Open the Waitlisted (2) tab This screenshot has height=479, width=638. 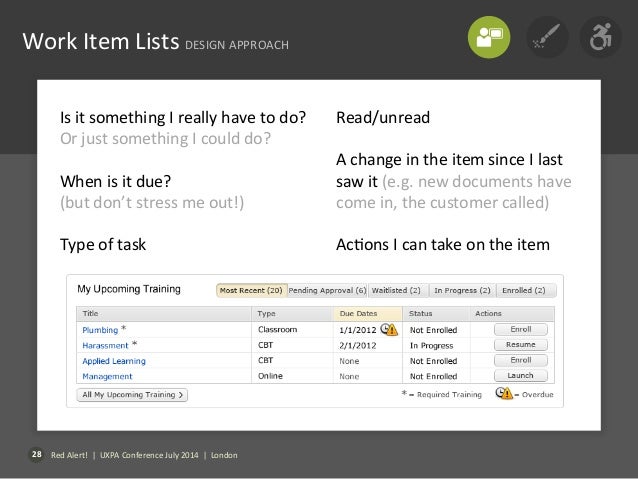(x=396, y=290)
